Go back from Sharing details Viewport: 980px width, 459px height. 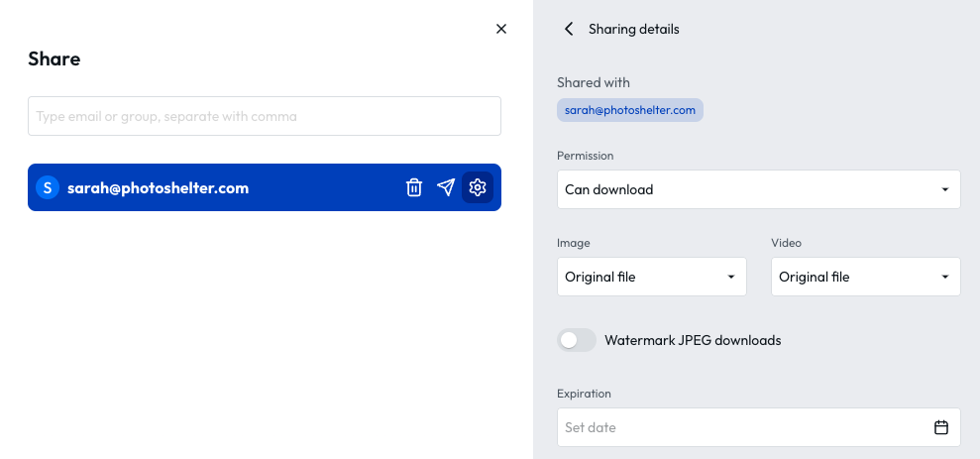(568, 29)
